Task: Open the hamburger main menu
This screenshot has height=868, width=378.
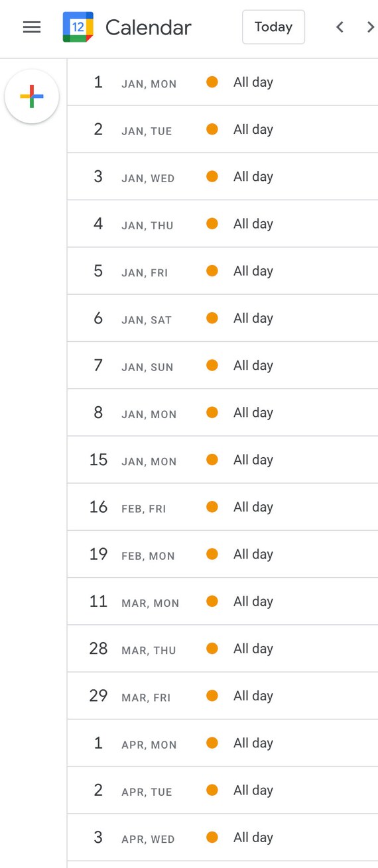Action: click(32, 27)
